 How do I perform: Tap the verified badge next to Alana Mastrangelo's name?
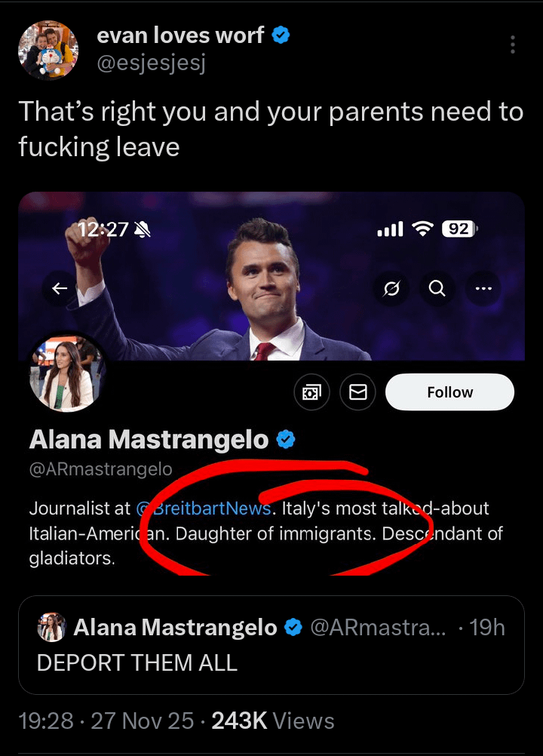[x=286, y=439]
